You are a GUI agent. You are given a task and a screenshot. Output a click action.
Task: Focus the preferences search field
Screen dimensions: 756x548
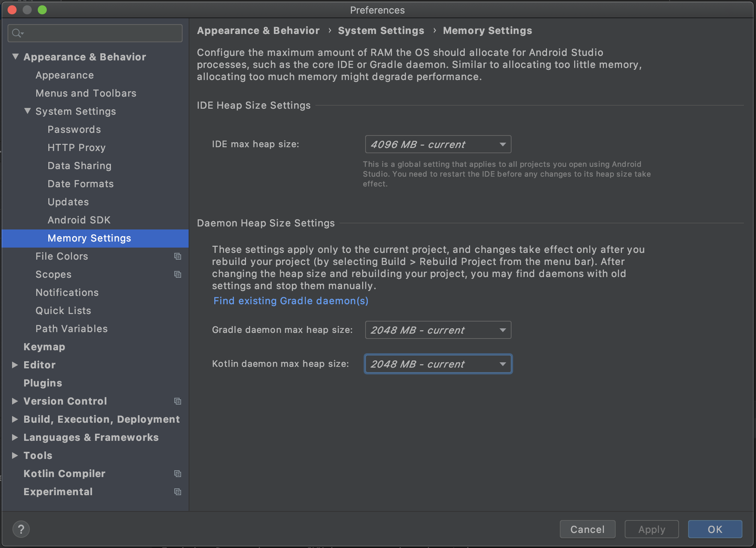[102, 33]
